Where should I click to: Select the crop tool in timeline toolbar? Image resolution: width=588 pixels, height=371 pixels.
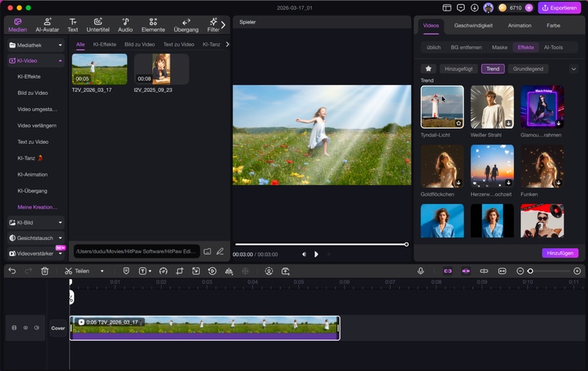tap(179, 271)
